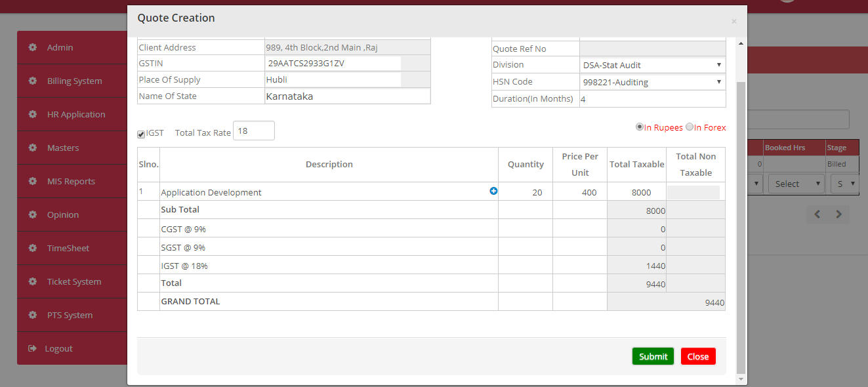This screenshot has width=868, height=387.
Task: Click the gear icon next to MIS Reports
Action: pos(33,181)
